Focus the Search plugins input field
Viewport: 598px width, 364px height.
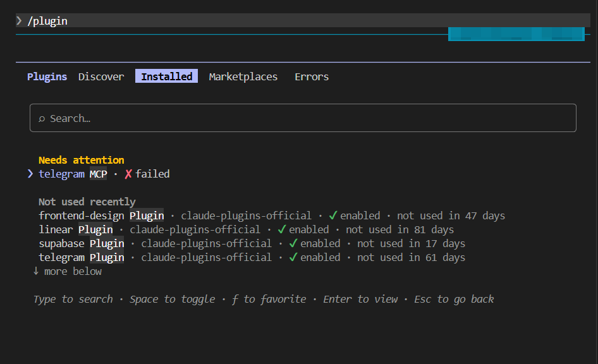[303, 118]
